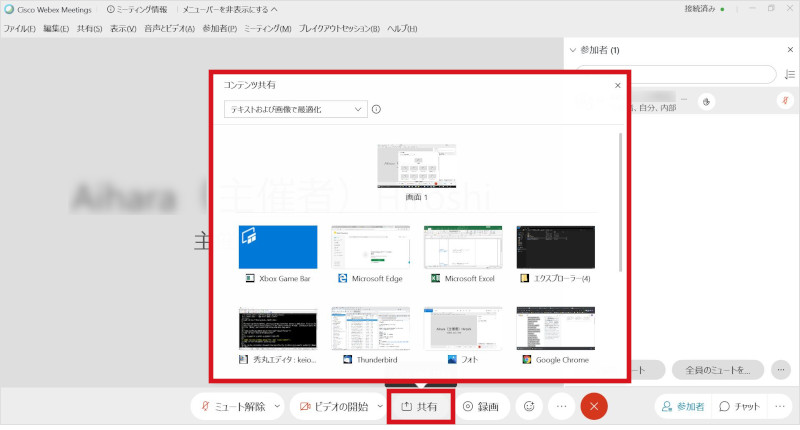This screenshot has height=430, width=800.
Task: Open the チャット panel button
Action: pos(739,407)
